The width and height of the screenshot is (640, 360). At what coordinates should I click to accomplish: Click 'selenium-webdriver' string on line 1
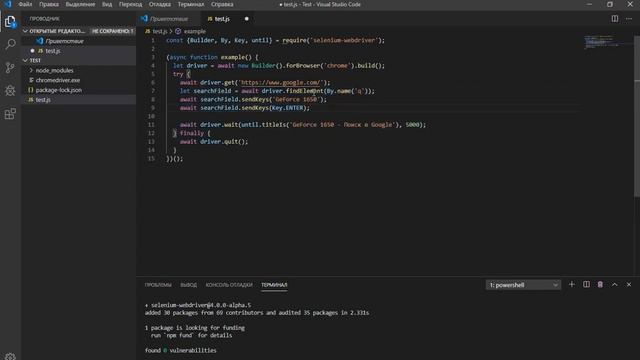coord(344,40)
